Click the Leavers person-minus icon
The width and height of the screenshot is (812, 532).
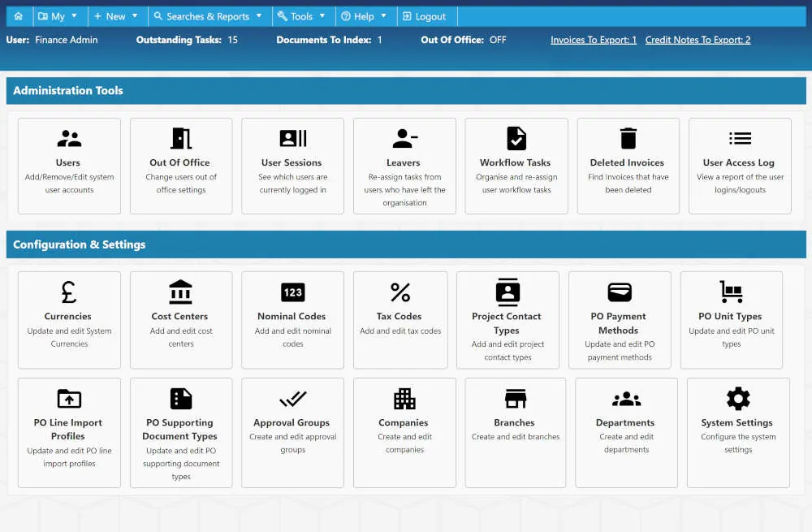point(404,138)
